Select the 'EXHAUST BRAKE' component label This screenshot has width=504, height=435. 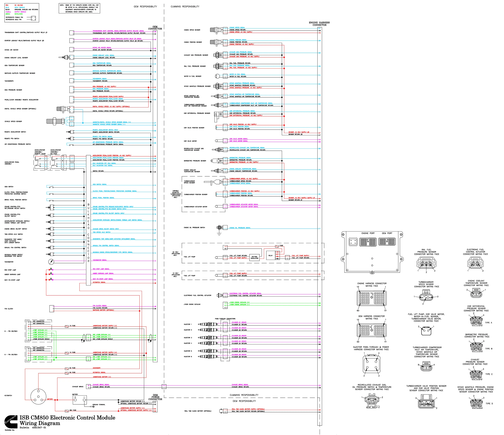coord(78,387)
